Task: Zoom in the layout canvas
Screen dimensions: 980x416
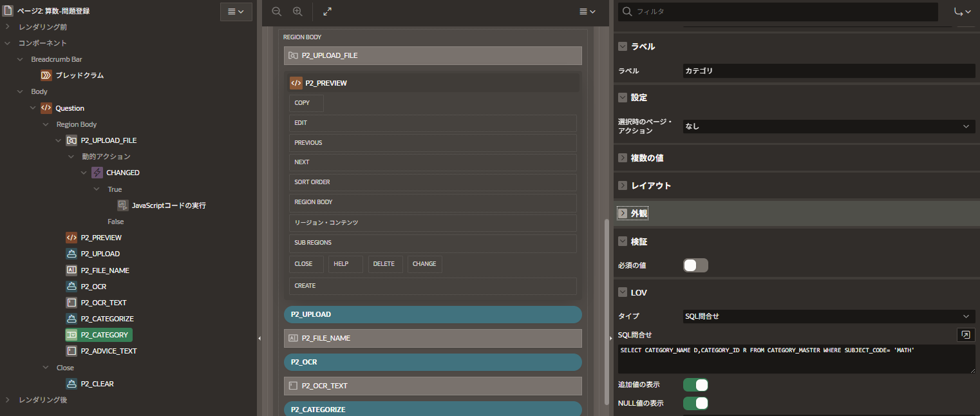Action: click(x=297, y=12)
